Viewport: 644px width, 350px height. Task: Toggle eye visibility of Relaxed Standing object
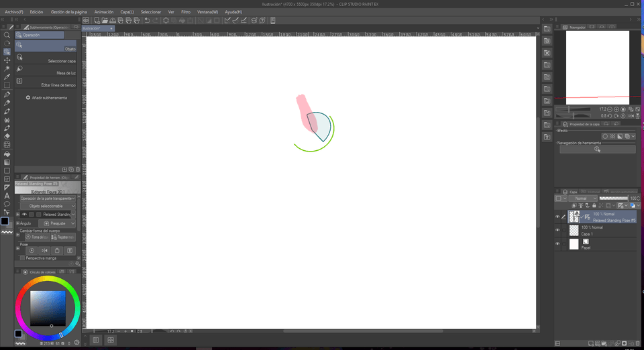(x=24, y=214)
